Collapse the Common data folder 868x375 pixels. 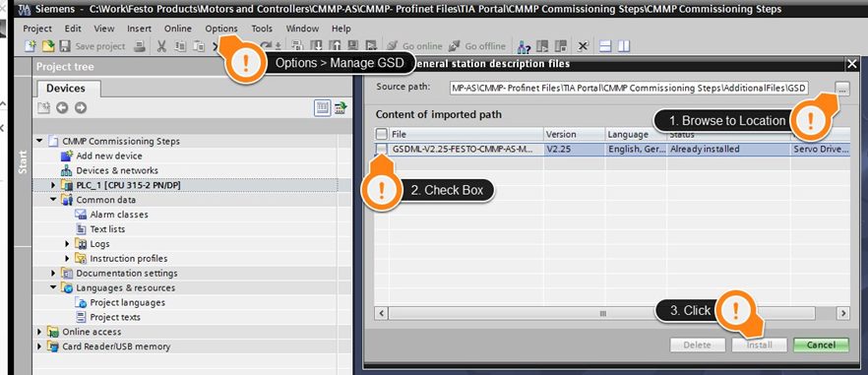click(54, 200)
